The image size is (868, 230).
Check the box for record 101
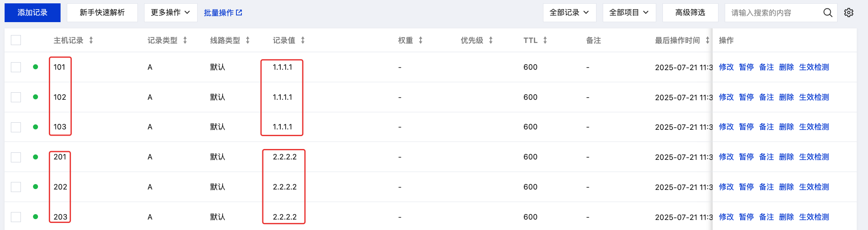pos(16,67)
